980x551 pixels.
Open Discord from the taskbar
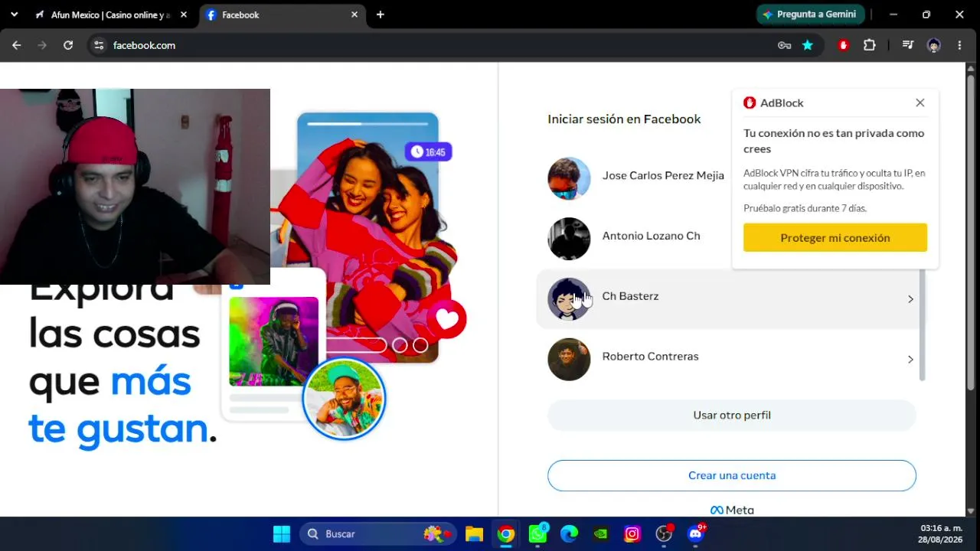pos(696,534)
